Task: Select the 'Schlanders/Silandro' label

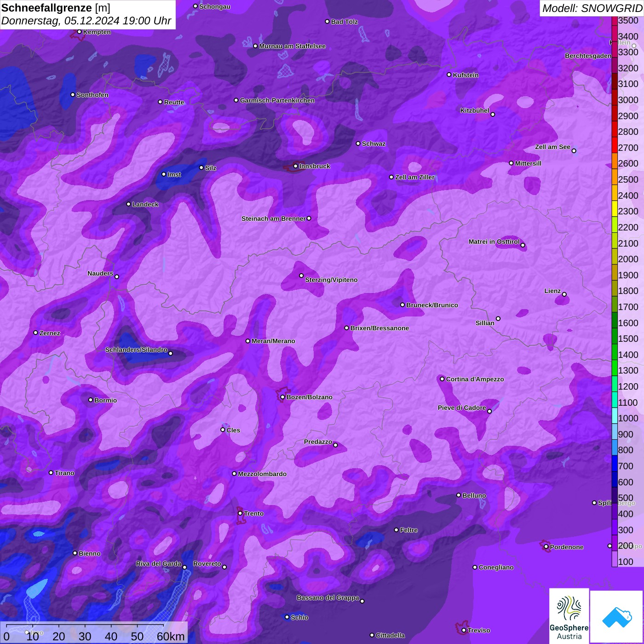Action: [136, 350]
